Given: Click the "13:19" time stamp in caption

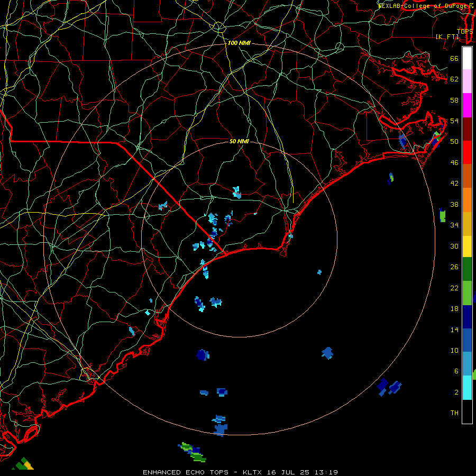Looking at the screenshot, I should [x=326, y=472].
